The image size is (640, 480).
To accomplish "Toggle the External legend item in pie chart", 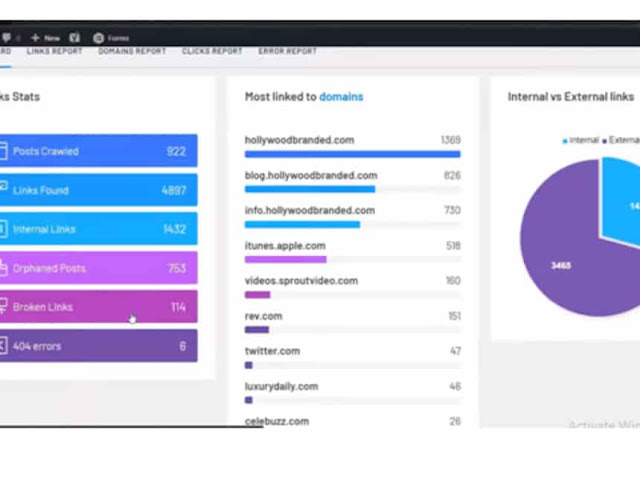I will coord(621,140).
